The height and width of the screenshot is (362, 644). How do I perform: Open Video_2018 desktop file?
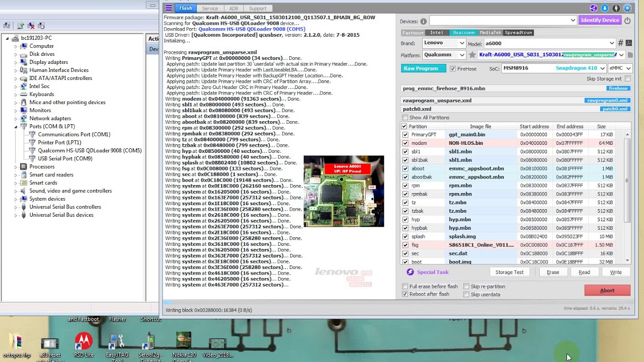click(217, 347)
